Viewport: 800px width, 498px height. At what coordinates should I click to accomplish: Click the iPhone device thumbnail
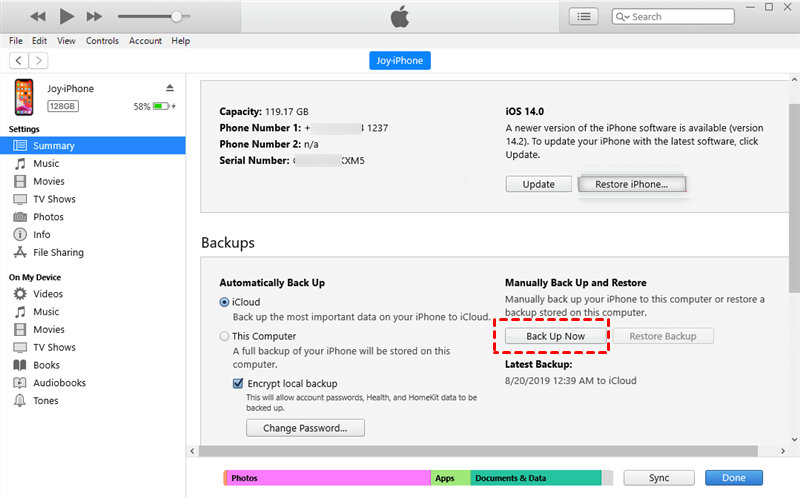pos(24,97)
